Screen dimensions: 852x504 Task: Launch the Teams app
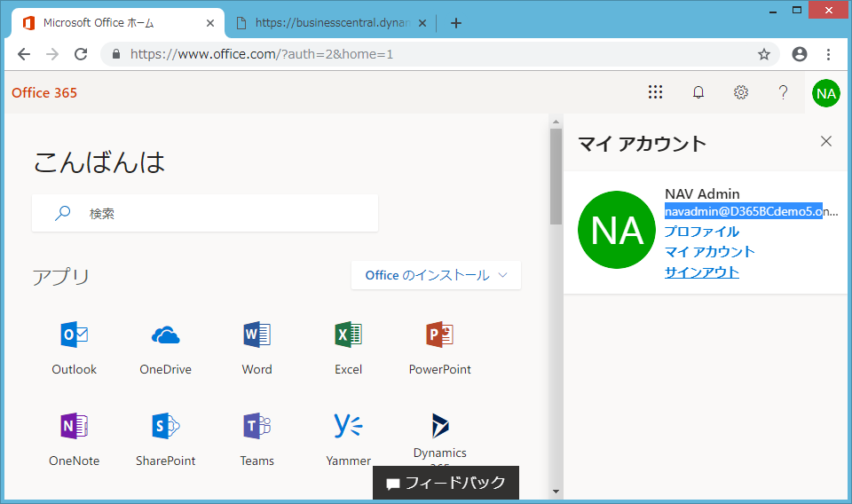click(x=257, y=439)
